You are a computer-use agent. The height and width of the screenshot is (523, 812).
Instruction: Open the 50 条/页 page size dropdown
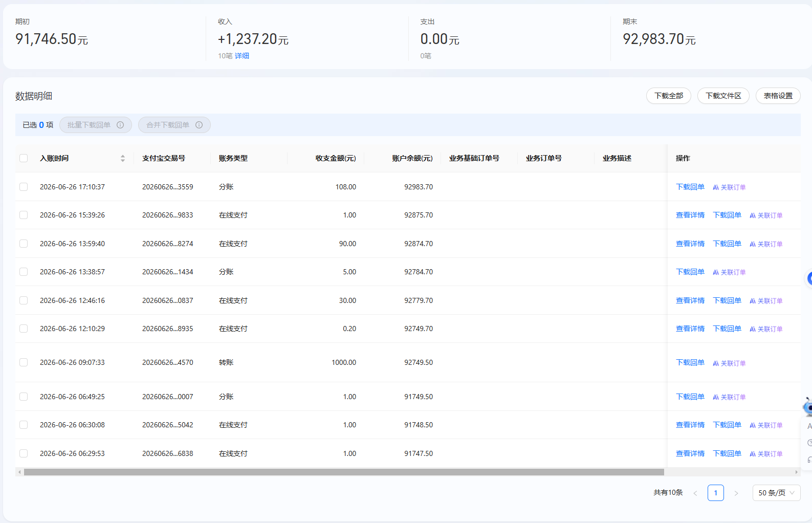click(776, 493)
